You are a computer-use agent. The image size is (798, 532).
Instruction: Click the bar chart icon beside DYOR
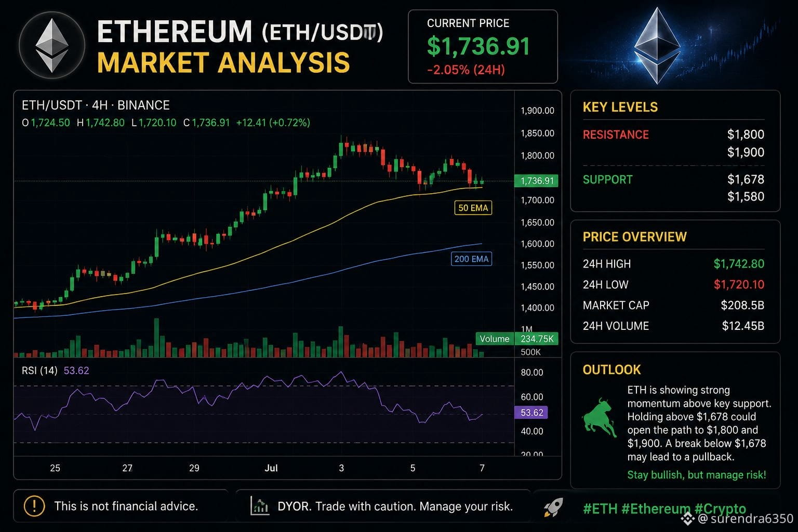pos(260,506)
